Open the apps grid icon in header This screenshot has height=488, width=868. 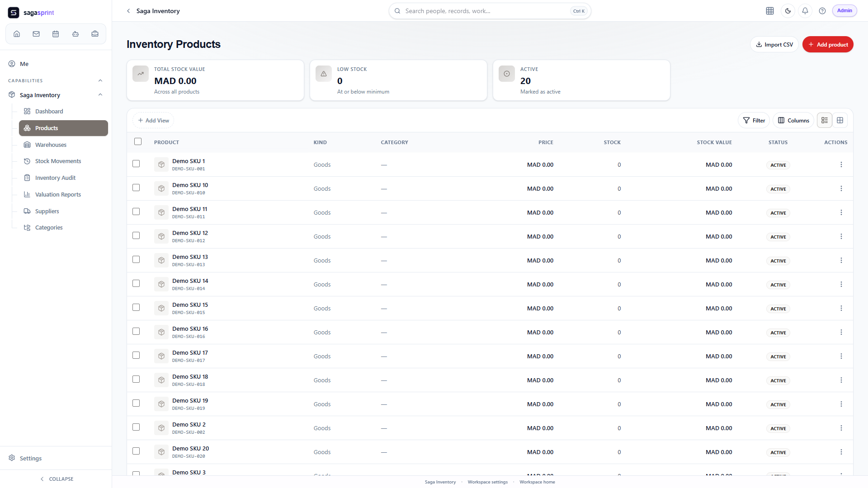click(770, 11)
